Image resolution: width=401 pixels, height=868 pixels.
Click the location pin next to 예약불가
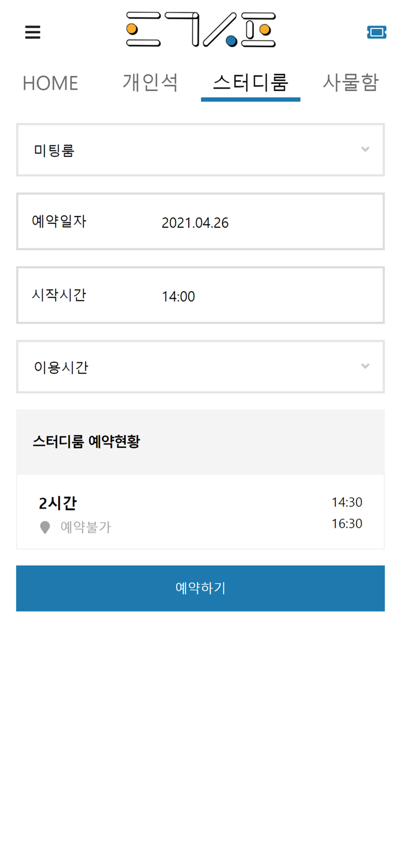(x=45, y=527)
